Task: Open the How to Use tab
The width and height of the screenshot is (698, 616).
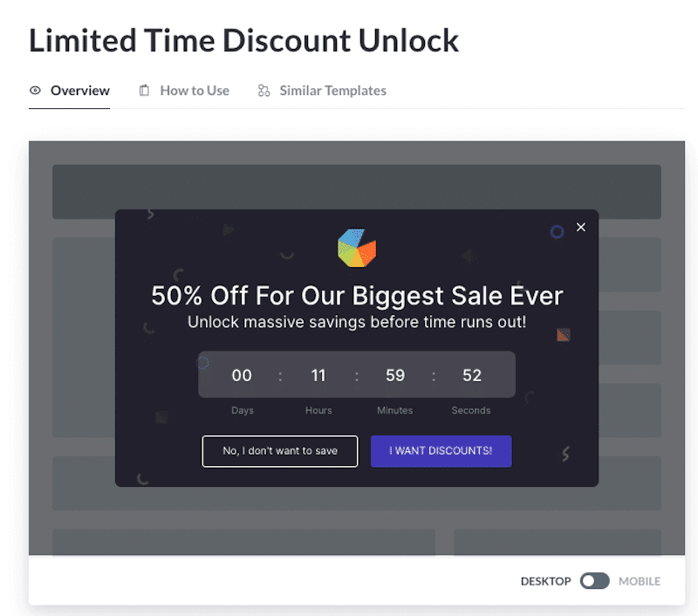Action: [x=195, y=91]
